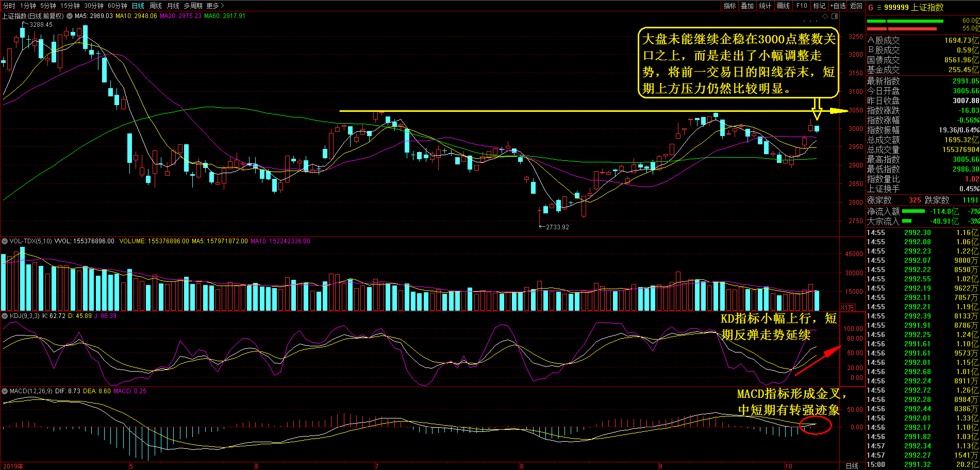Click the month 7 timeline label
980x470 pixels.
(x=377, y=466)
